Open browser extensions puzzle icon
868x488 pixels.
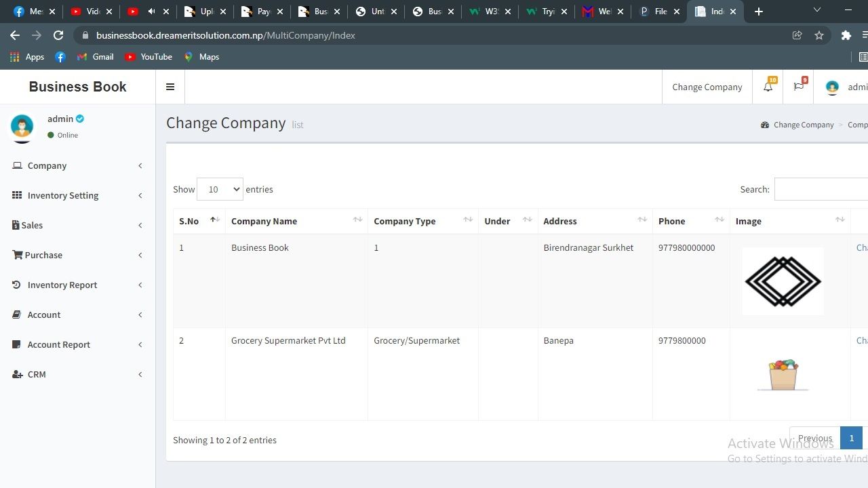click(846, 35)
